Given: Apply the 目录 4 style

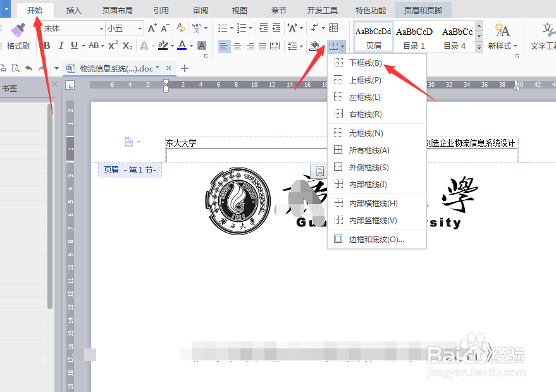Looking at the screenshot, I should [455, 37].
